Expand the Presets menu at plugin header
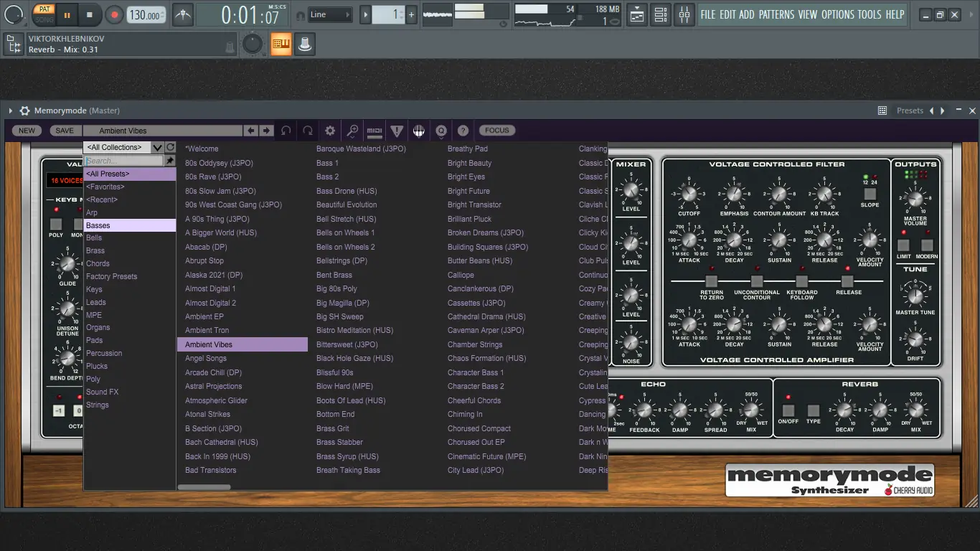The width and height of the screenshot is (980, 551). tap(910, 110)
